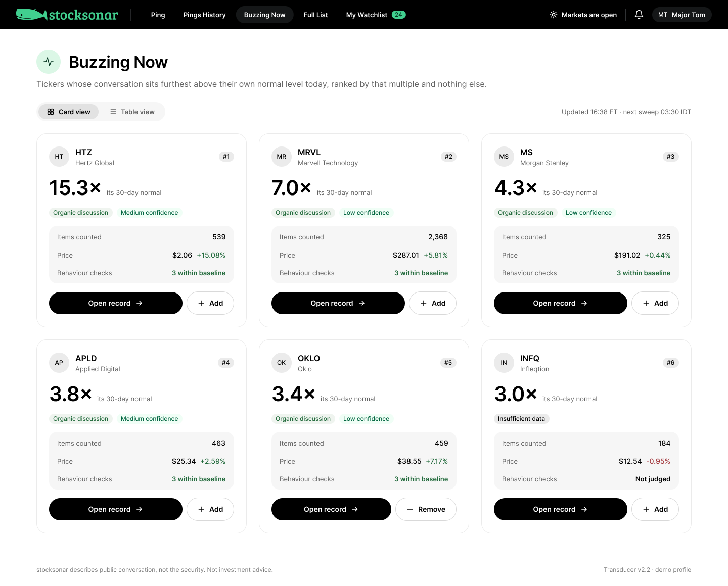
Task: Add APLD to watchlist
Action: (210, 509)
